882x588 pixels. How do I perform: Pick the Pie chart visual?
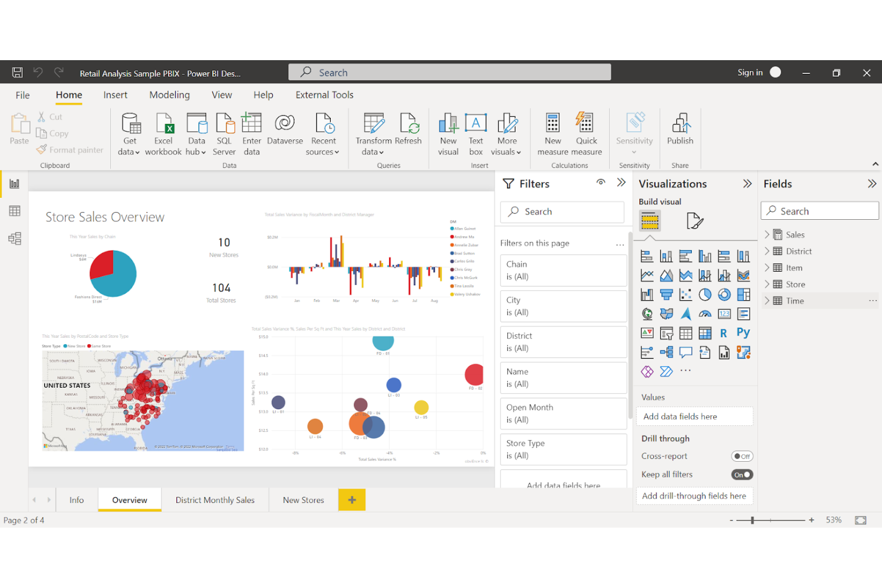pos(705,295)
